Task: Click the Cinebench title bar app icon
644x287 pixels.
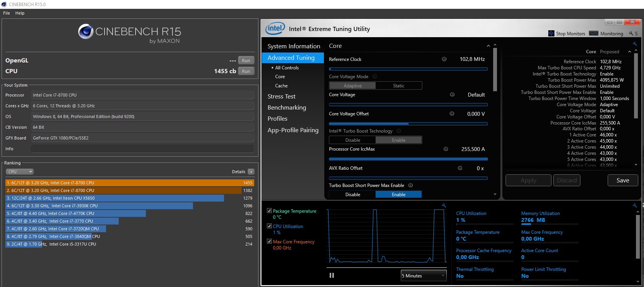Action: pos(4,4)
